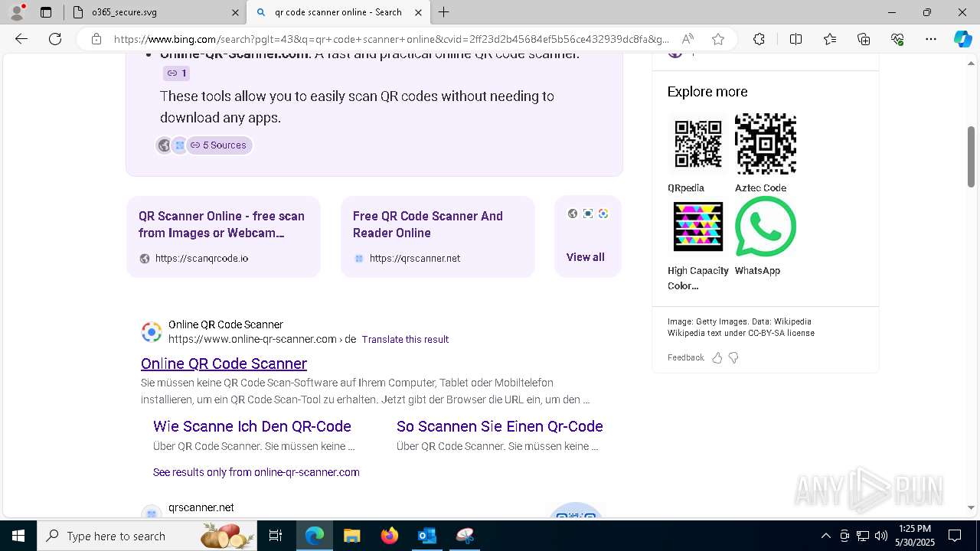This screenshot has width=980, height=551.
Task: Close the o365_secure.svg tab
Action: click(235, 12)
